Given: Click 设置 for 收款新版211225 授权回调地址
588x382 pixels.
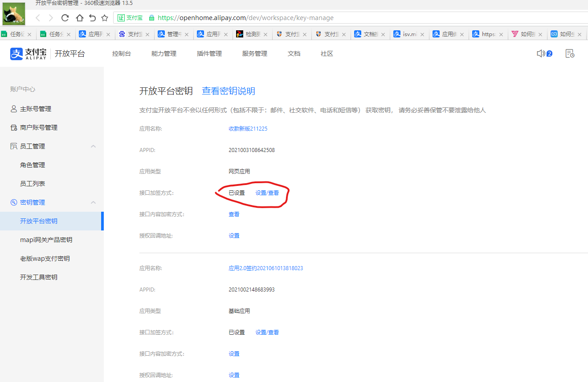Looking at the screenshot, I should [x=234, y=236].
